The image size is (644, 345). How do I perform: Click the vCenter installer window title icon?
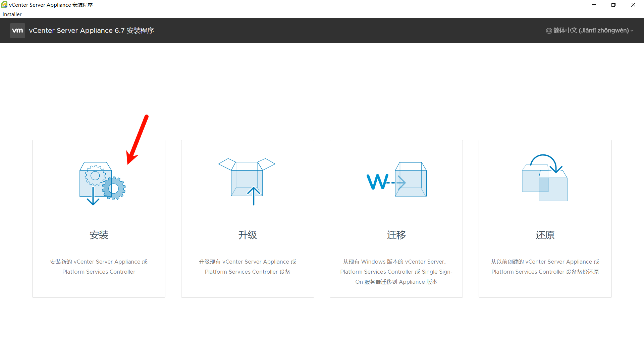4,5
